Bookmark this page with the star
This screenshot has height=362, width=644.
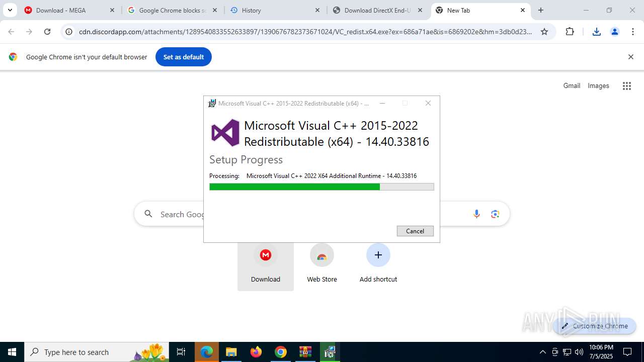tap(544, 32)
